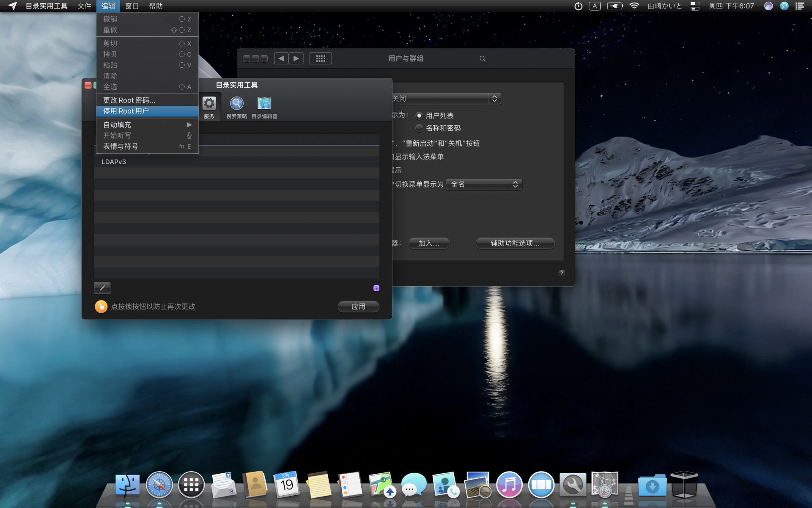
Task: Open Launchpad in the Dock
Action: (x=191, y=485)
